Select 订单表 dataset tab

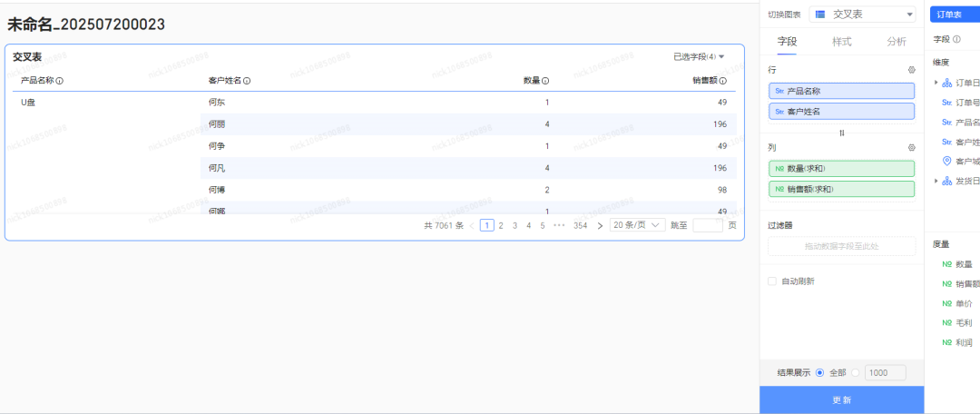tap(955, 15)
